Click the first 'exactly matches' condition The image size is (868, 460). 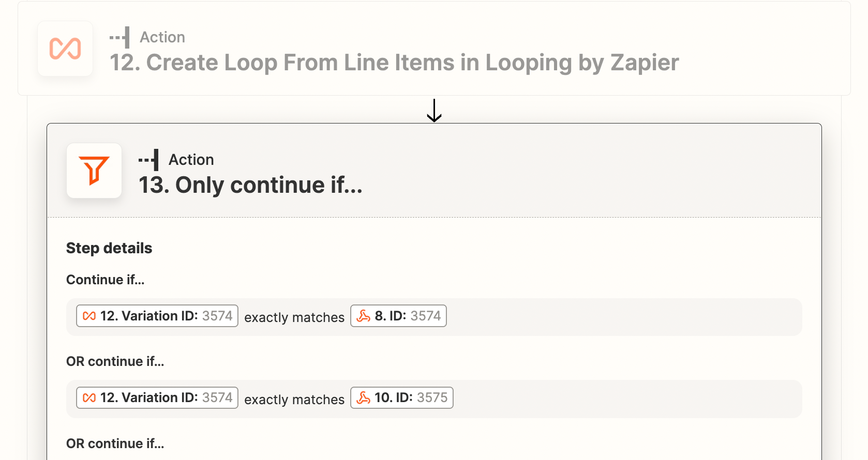click(294, 317)
